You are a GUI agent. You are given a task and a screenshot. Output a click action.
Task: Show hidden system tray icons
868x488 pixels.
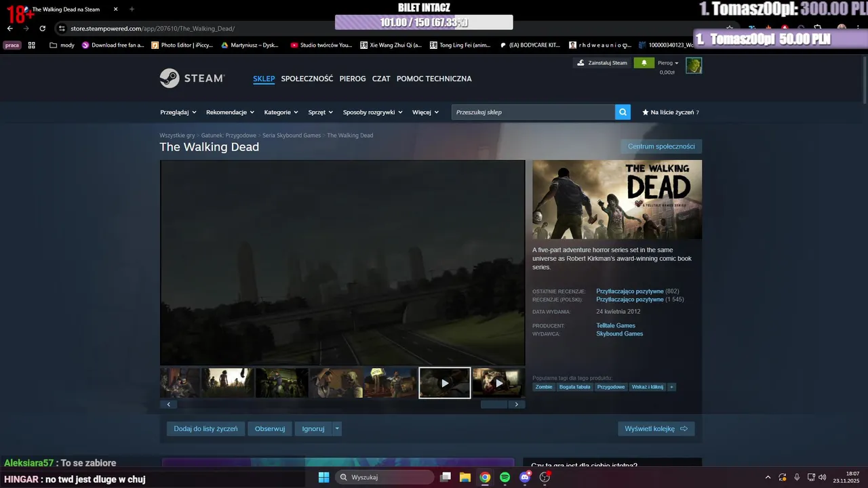[x=768, y=477]
